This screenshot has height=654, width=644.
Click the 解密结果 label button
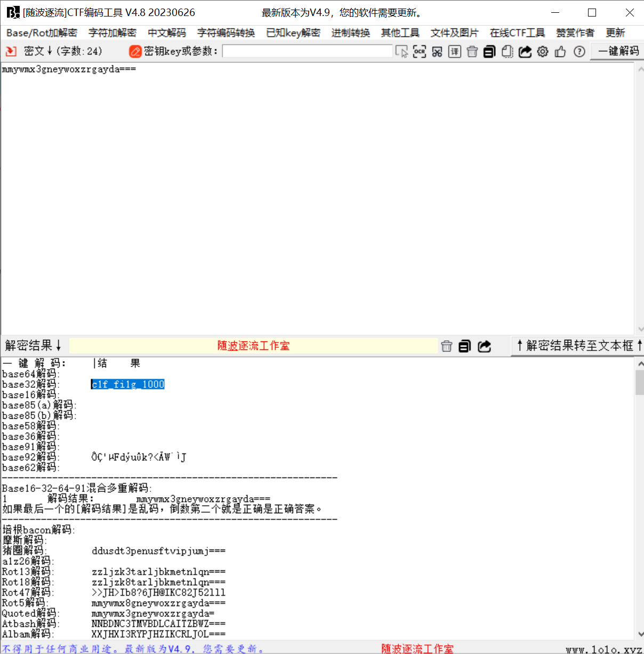[x=34, y=345]
